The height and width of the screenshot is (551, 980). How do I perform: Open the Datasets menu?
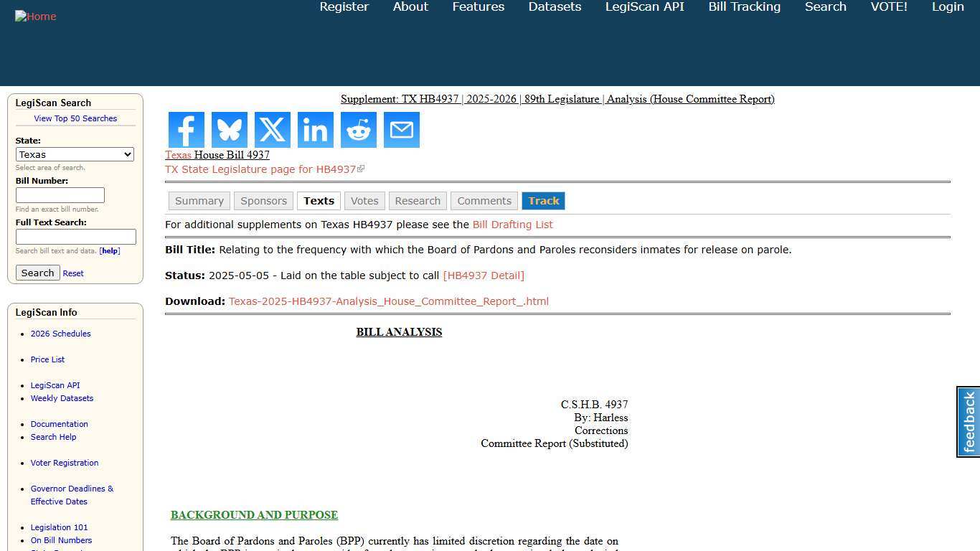pyautogui.click(x=554, y=6)
